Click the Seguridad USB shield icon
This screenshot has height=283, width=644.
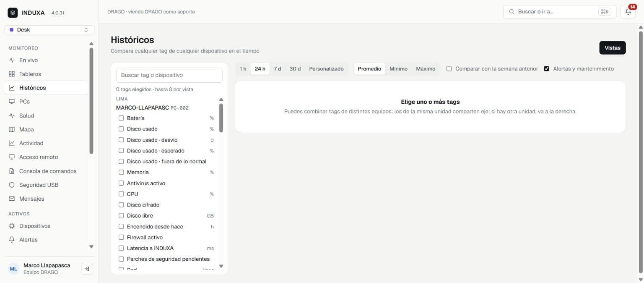coord(12,185)
